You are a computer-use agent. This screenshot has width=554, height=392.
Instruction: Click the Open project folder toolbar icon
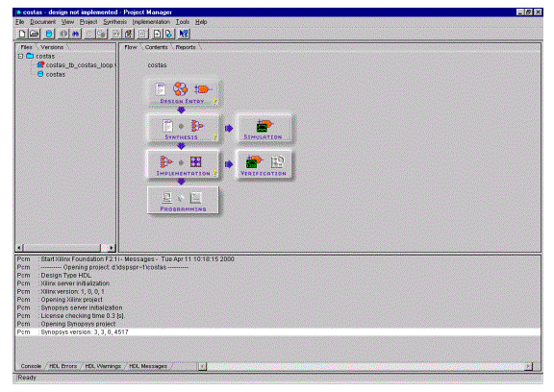point(34,34)
